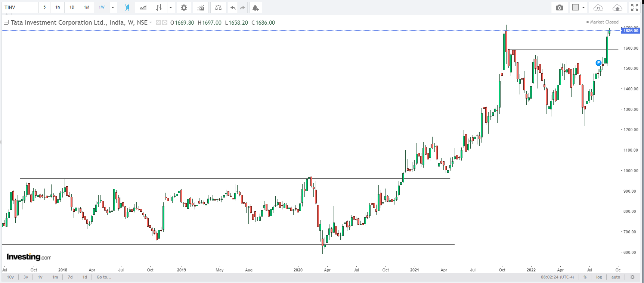Collapse the chart legend minus box

[x=6, y=22]
